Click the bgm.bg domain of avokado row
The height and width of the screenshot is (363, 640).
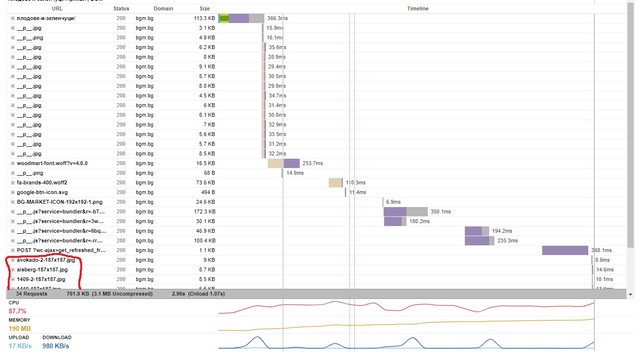click(144, 260)
